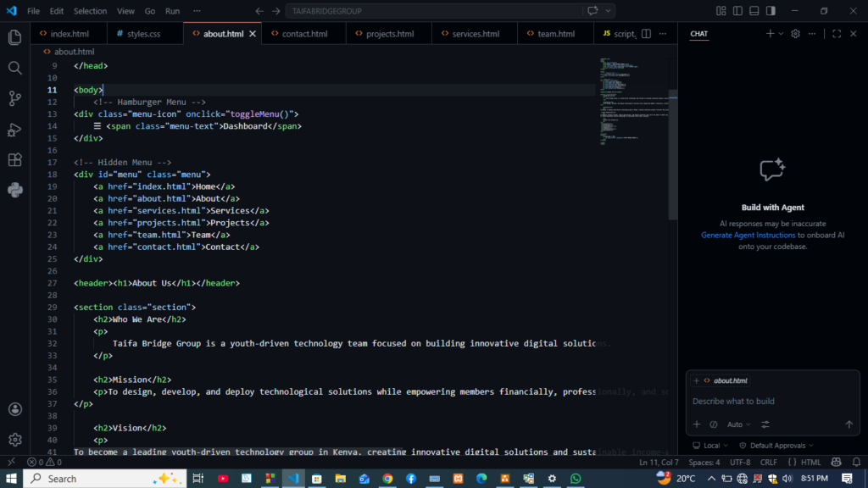Click Generate Agent Instructions link
The width and height of the screenshot is (868, 488).
[748, 236]
